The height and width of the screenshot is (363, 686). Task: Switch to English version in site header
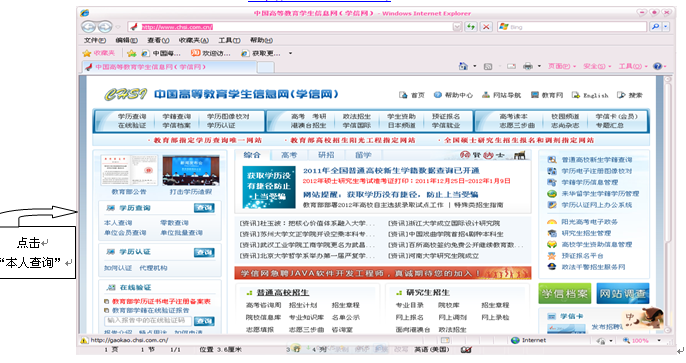pyautogui.click(x=590, y=95)
